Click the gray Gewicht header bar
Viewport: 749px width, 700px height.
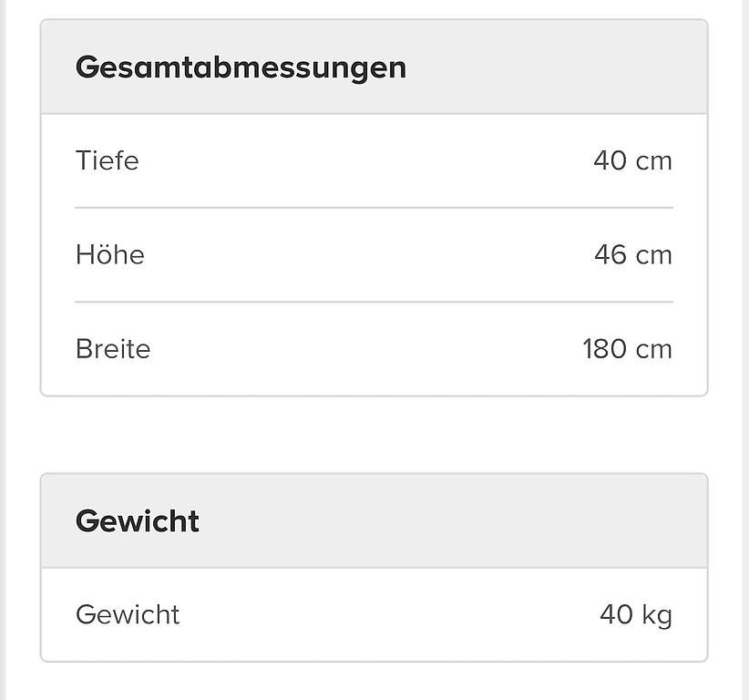374,520
